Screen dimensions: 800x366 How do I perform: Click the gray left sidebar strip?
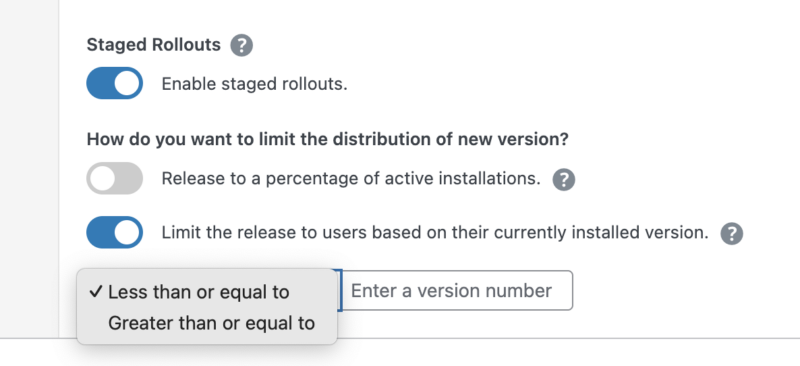pyautogui.click(x=29, y=168)
